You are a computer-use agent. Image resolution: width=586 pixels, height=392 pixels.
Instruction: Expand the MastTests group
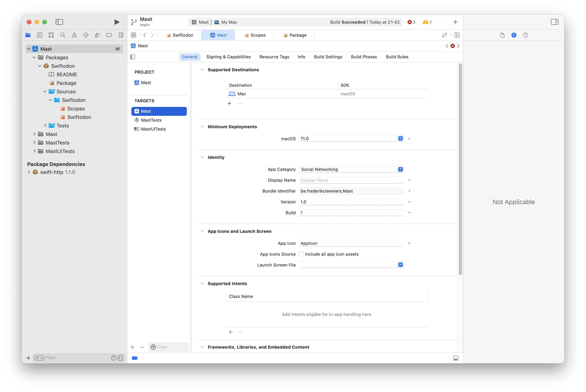(x=34, y=143)
